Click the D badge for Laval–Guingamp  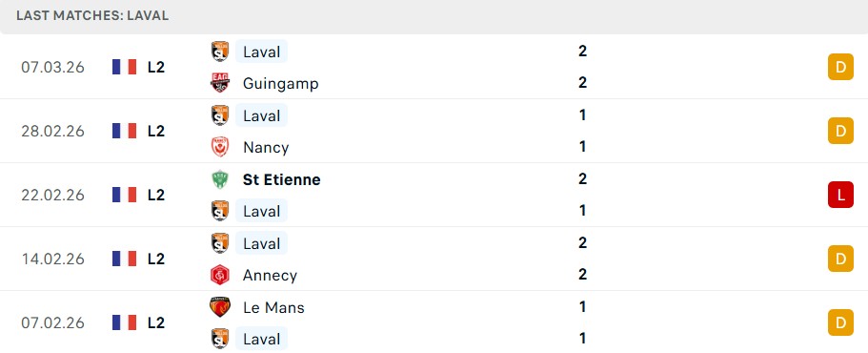tap(840, 67)
